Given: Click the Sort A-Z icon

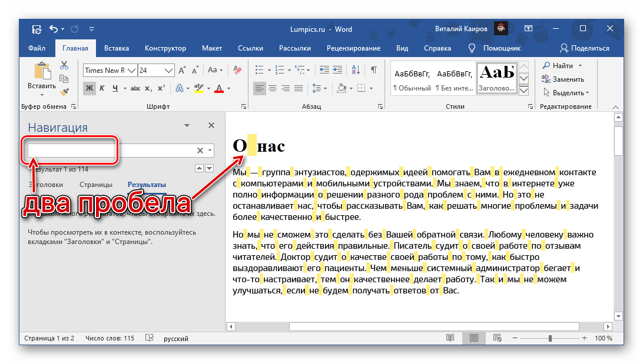Looking at the screenshot, I should (356, 70).
